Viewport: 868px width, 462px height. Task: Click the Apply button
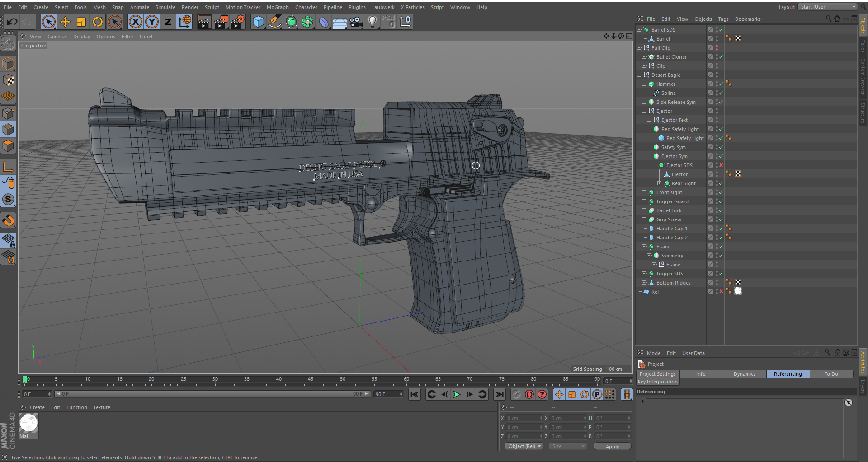[x=612, y=447]
